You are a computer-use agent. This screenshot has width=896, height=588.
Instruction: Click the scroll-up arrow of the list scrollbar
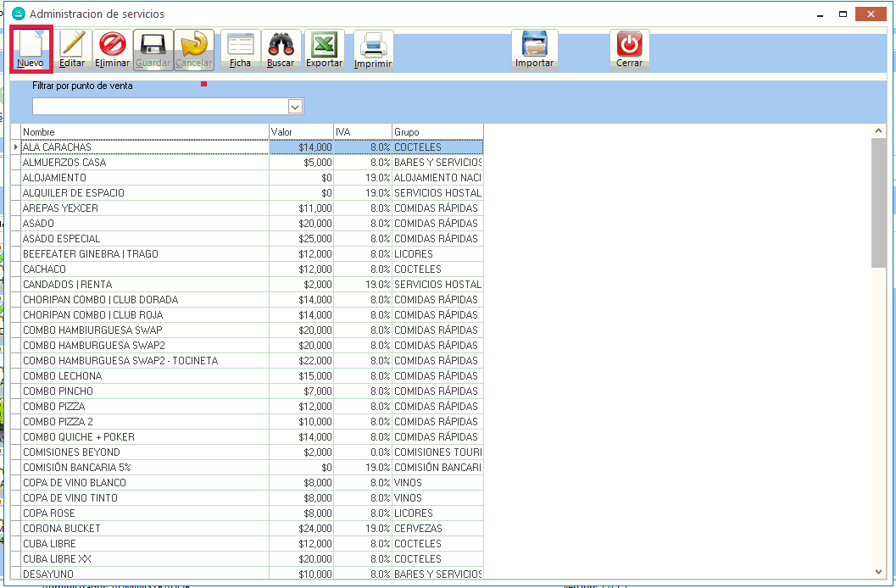click(877, 131)
